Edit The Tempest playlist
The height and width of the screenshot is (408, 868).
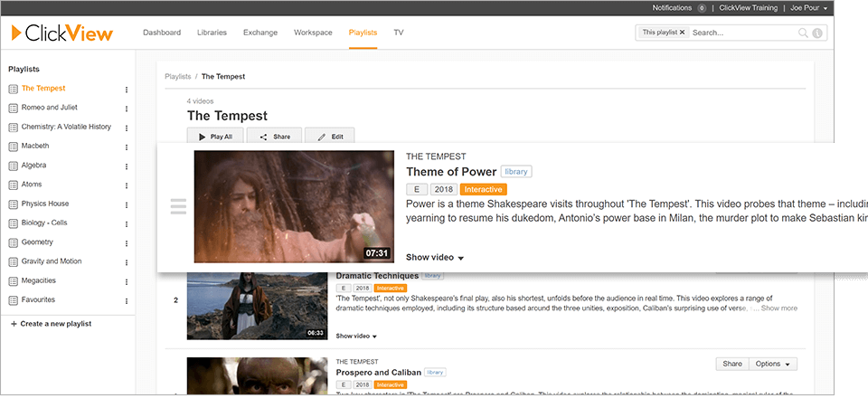[330, 137]
